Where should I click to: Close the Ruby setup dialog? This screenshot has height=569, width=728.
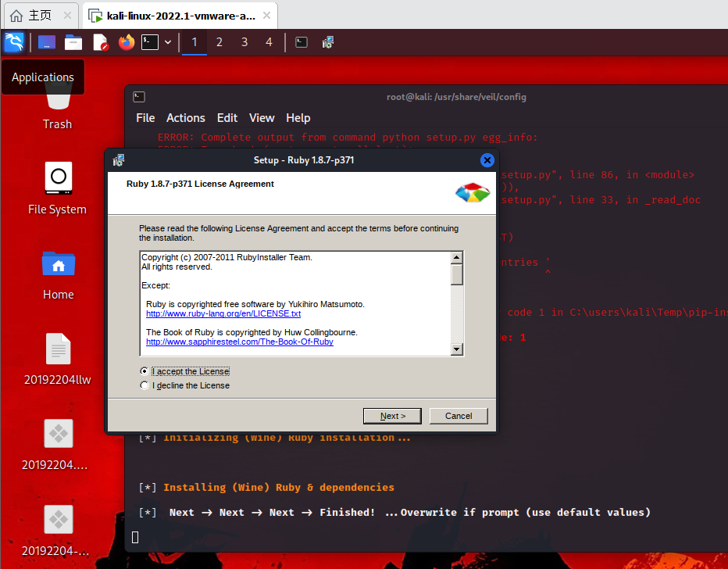click(487, 160)
